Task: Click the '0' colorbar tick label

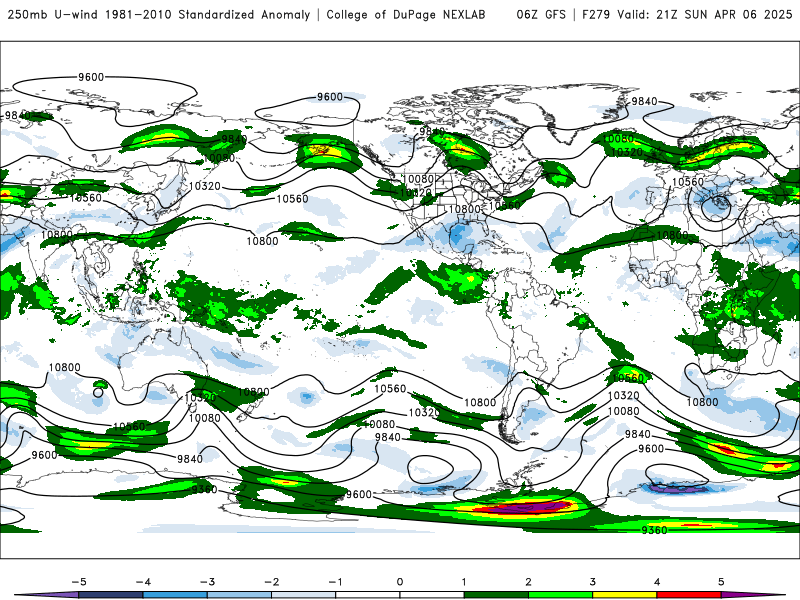Action: 399,582
